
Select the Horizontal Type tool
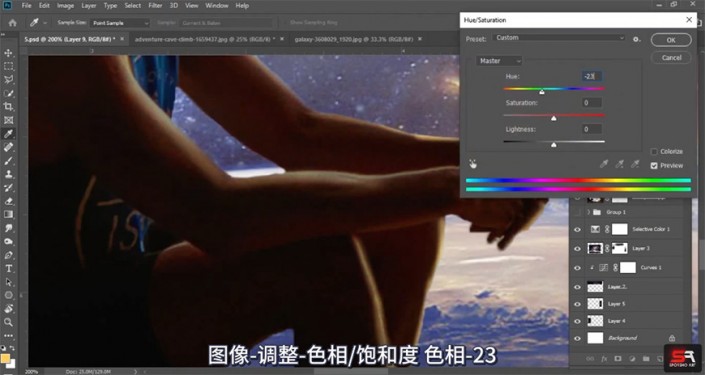point(8,268)
